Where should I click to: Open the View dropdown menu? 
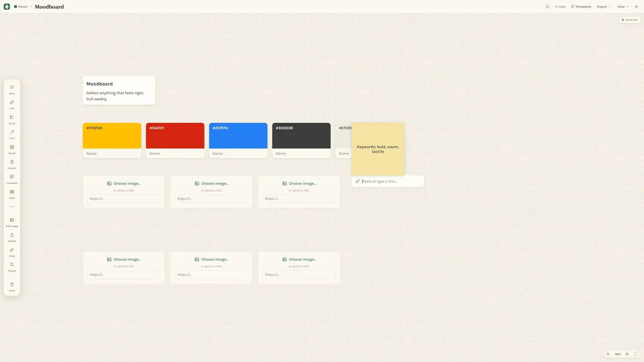tap(623, 6)
